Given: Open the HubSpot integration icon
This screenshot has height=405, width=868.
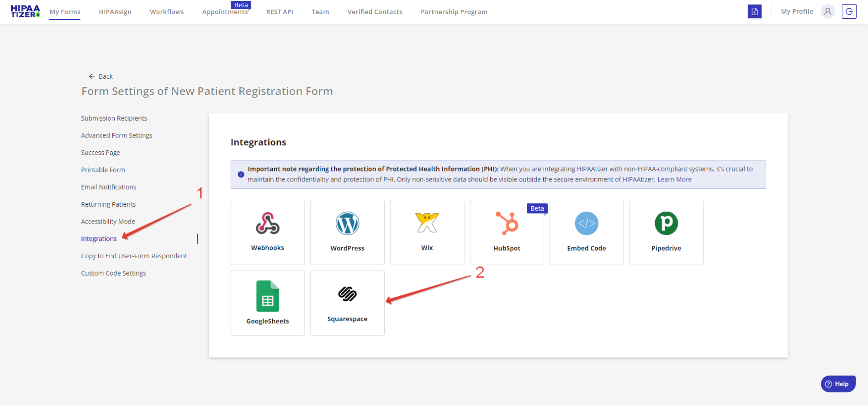Looking at the screenshot, I should tap(507, 224).
